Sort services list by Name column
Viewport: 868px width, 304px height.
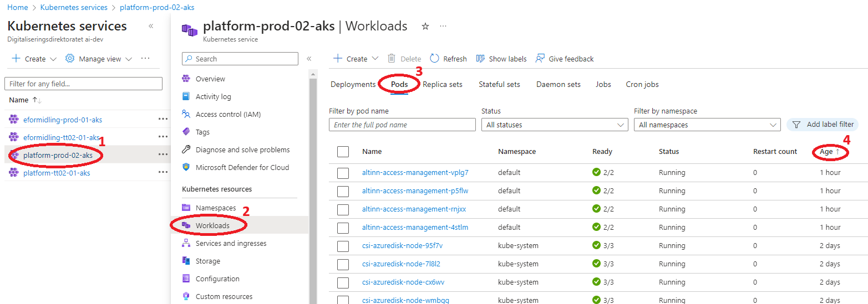click(x=26, y=100)
